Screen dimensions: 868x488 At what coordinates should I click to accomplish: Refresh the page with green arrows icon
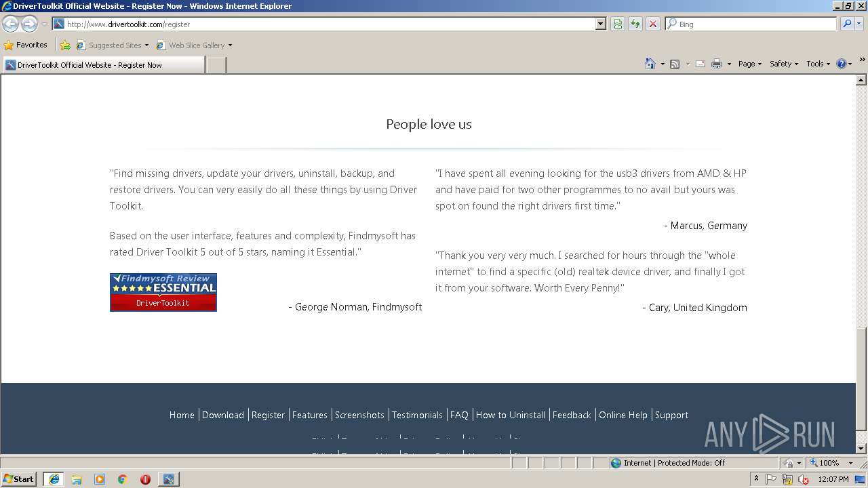click(635, 24)
